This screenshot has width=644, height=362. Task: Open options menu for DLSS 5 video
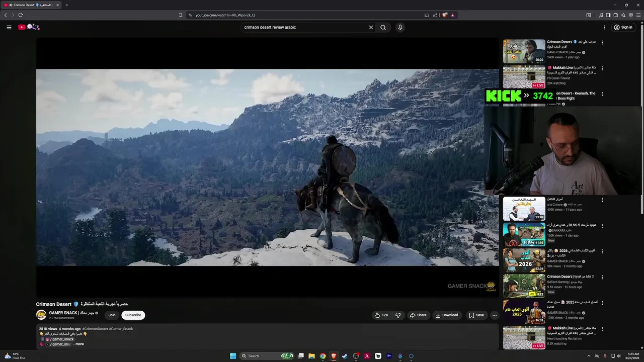[602, 226]
